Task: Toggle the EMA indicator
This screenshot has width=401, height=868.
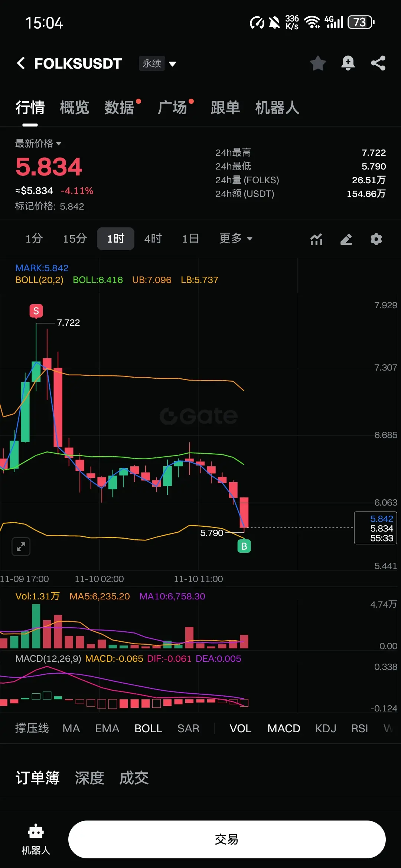Action: click(x=107, y=728)
